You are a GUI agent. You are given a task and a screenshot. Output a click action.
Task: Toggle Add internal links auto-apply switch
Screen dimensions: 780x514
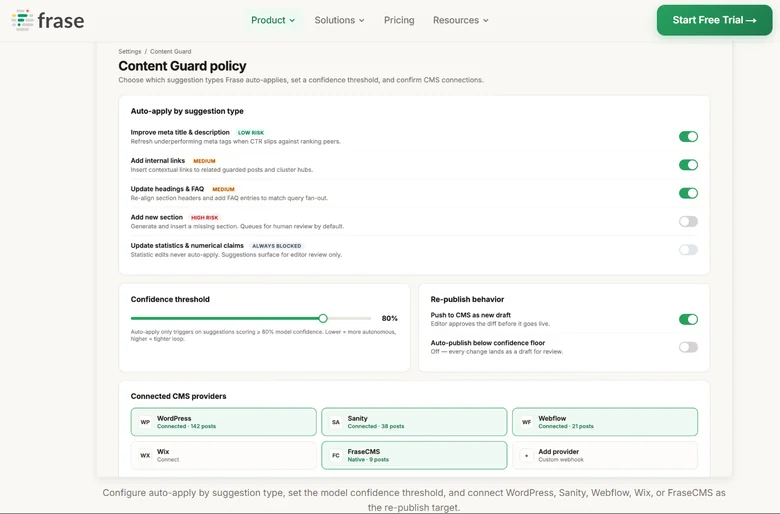click(688, 165)
